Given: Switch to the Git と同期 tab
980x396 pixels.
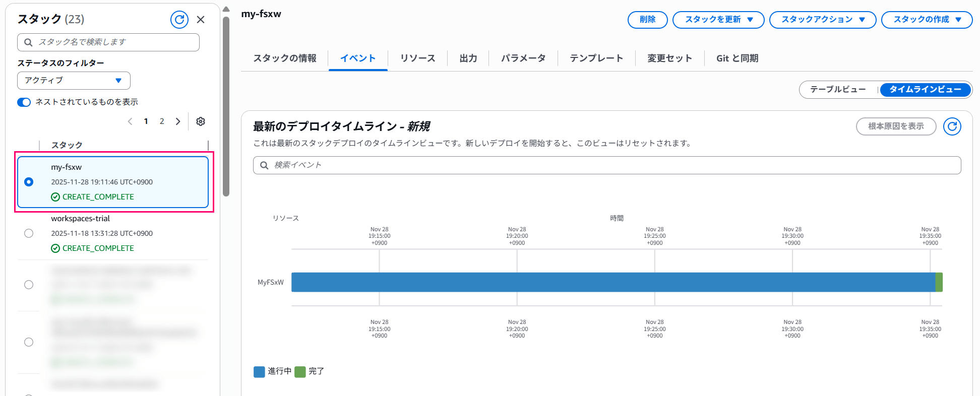Looking at the screenshot, I should (738, 58).
